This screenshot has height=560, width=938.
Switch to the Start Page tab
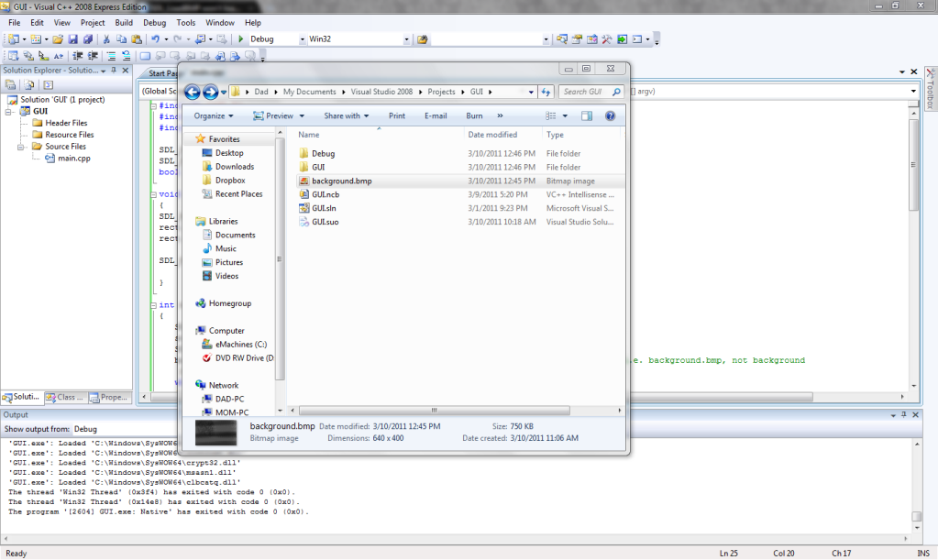162,73
